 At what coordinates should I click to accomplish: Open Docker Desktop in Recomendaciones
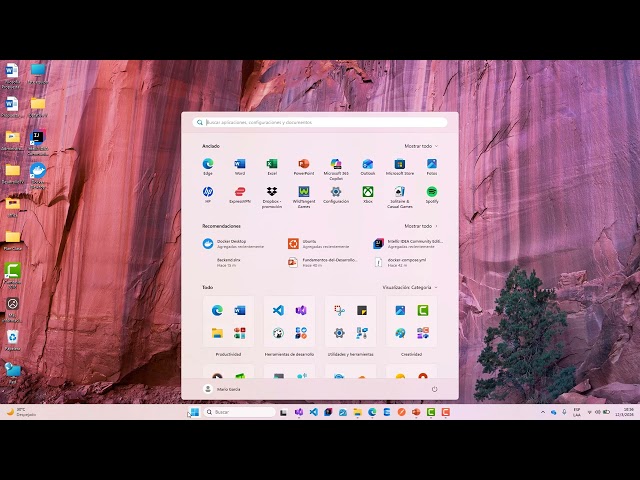(234, 244)
